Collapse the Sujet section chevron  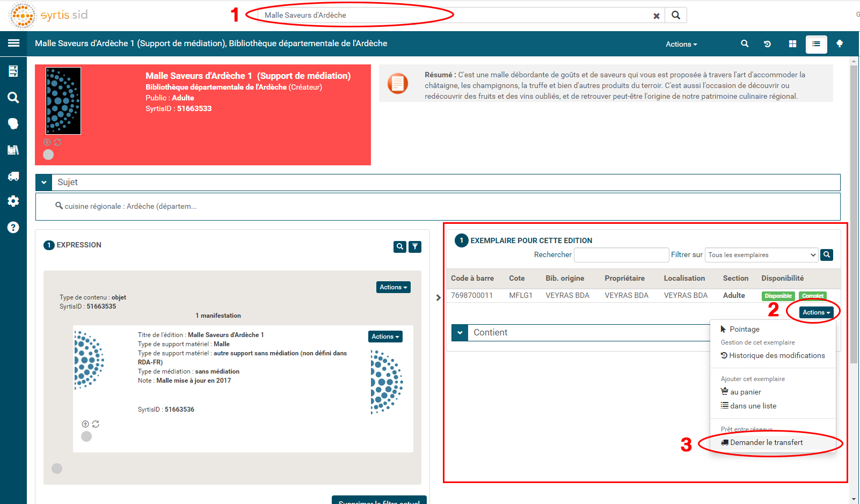tap(44, 182)
